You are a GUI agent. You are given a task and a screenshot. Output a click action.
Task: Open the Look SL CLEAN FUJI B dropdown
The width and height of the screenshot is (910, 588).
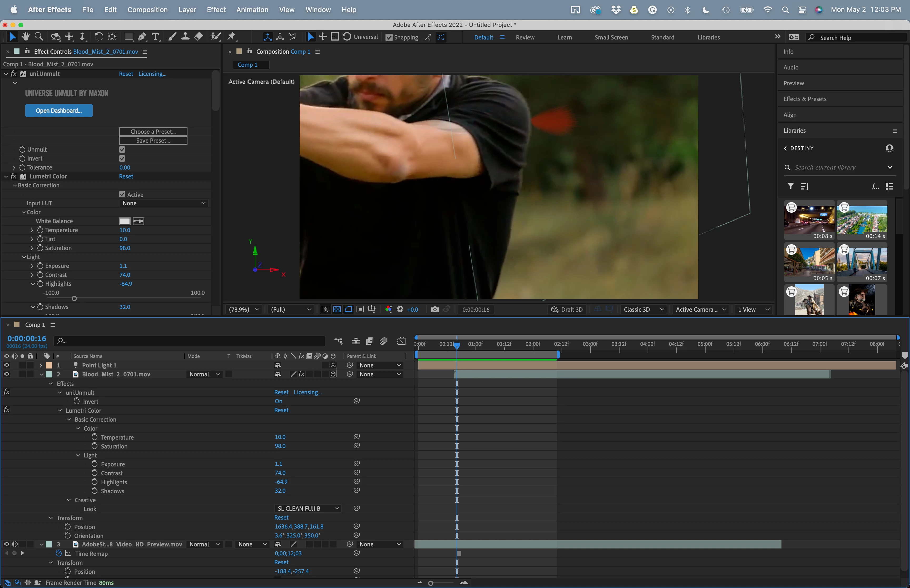[307, 508]
